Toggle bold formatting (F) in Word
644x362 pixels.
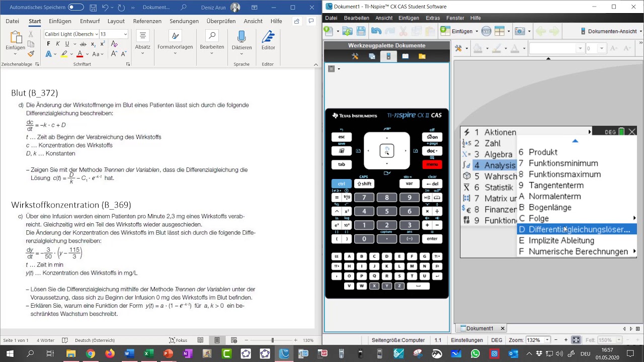(48, 44)
